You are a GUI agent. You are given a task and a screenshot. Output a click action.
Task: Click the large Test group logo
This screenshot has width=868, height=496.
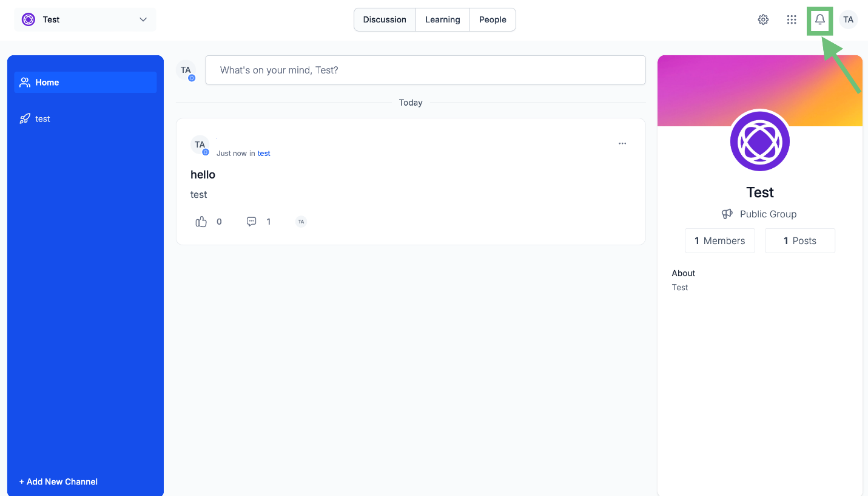(760, 141)
